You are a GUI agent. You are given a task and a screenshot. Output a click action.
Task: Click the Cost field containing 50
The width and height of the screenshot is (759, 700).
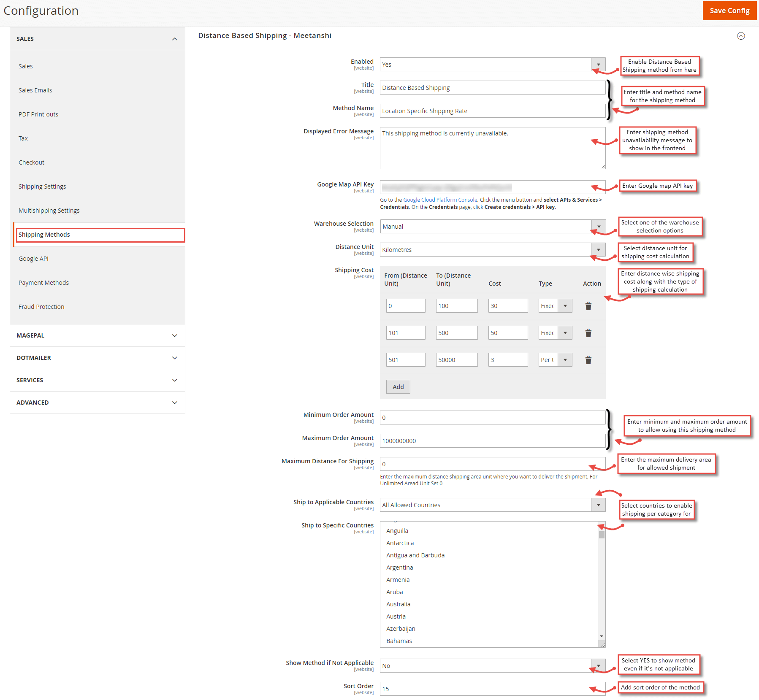tap(508, 333)
